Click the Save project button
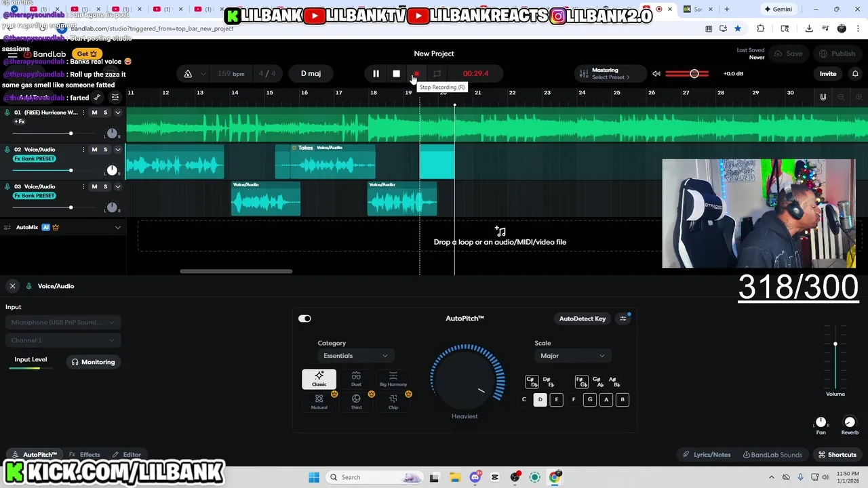The width and height of the screenshot is (868, 488). coord(788,54)
